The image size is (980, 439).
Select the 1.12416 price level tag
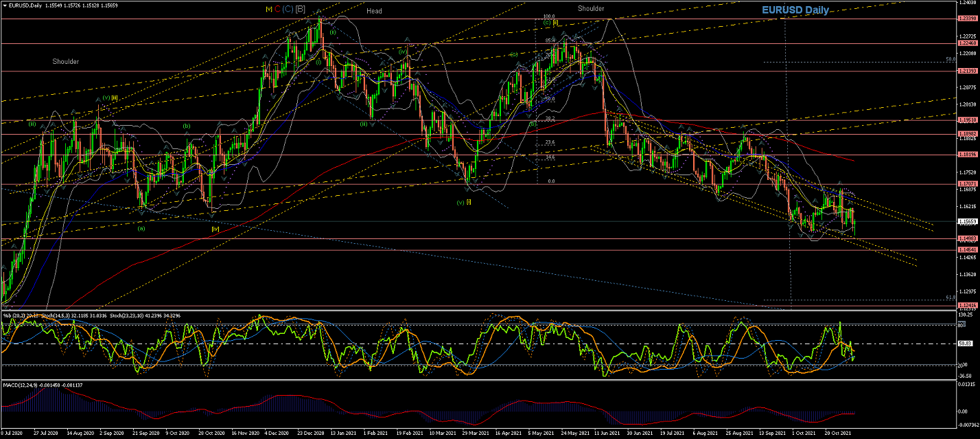pyautogui.click(x=966, y=305)
